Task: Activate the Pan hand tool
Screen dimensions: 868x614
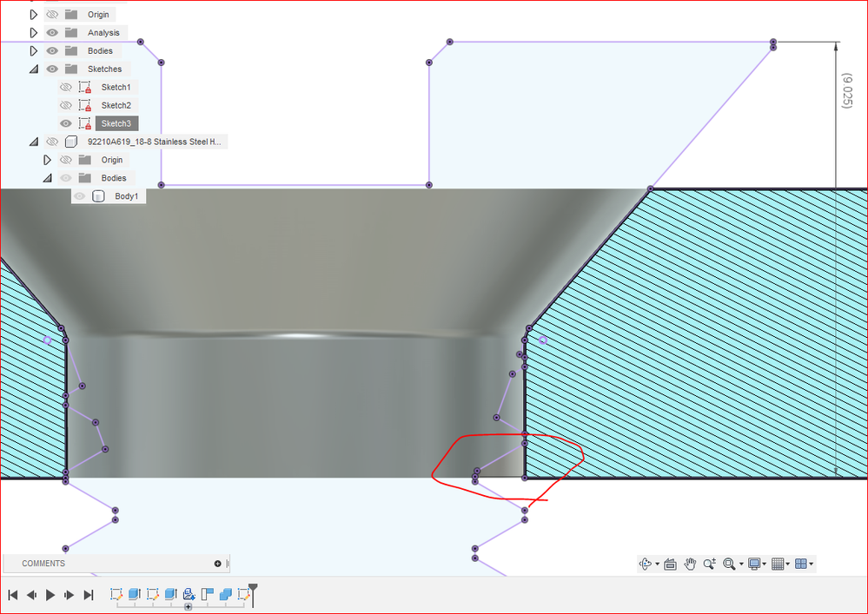Action: (690, 564)
